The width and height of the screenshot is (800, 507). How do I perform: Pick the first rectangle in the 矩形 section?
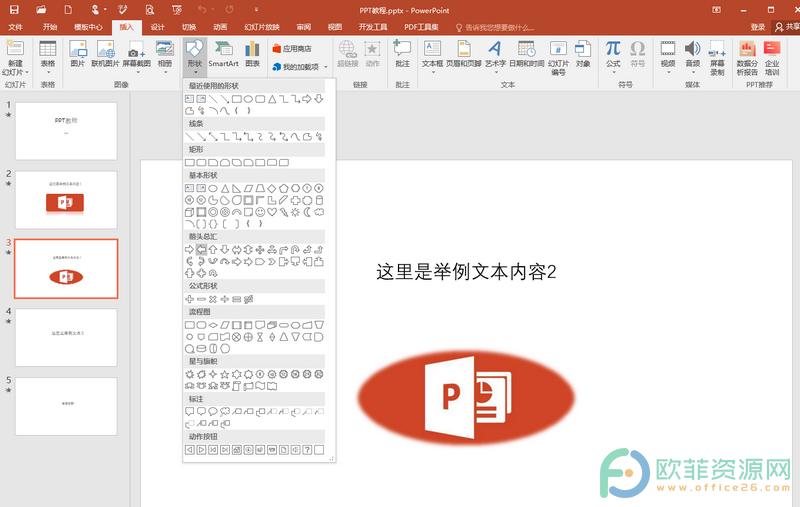(189, 163)
